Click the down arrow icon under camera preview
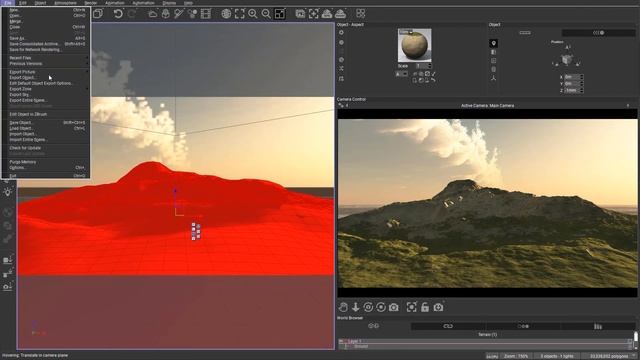The width and height of the screenshot is (640, 360). pyautogui.click(x=356, y=307)
